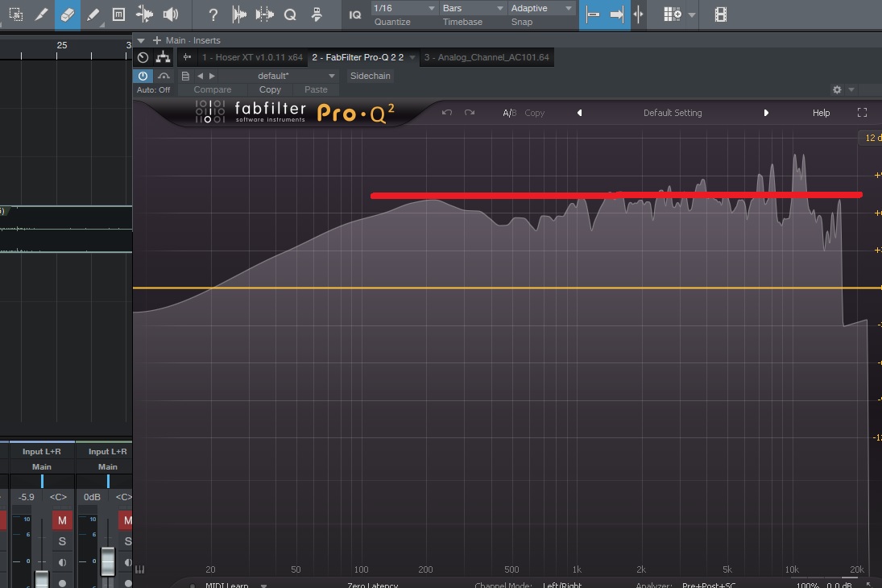The height and width of the screenshot is (588, 882).
Task: Click the Main Inserts title label
Action: 193,40
